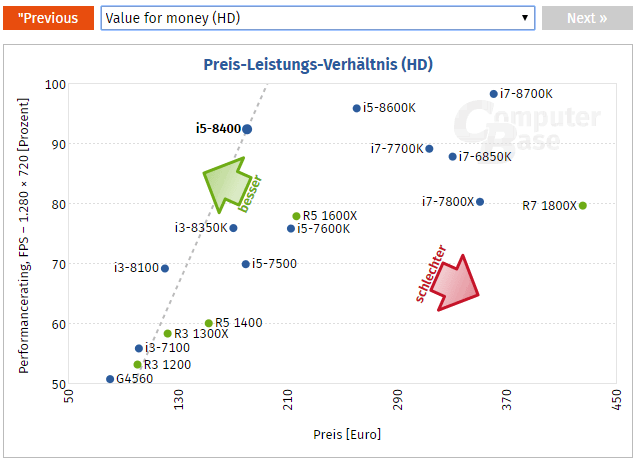Click the grey Next button

click(x=587, y=18)
